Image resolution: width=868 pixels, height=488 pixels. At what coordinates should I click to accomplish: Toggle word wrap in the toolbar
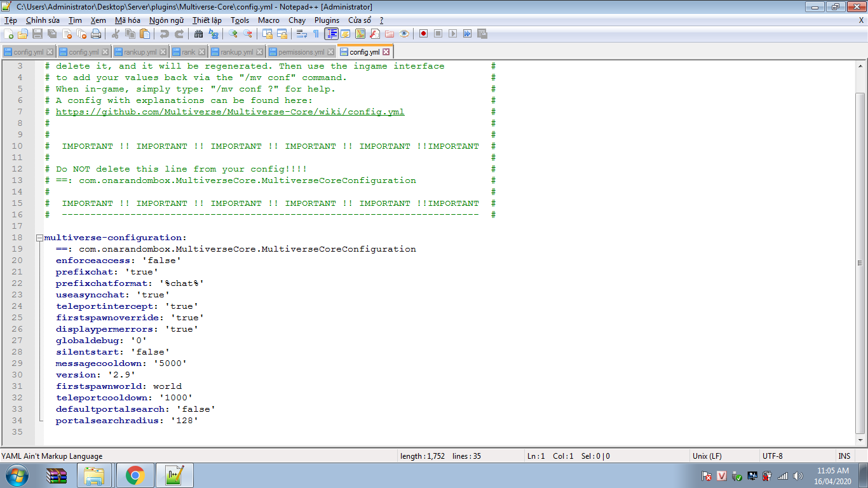302,34
